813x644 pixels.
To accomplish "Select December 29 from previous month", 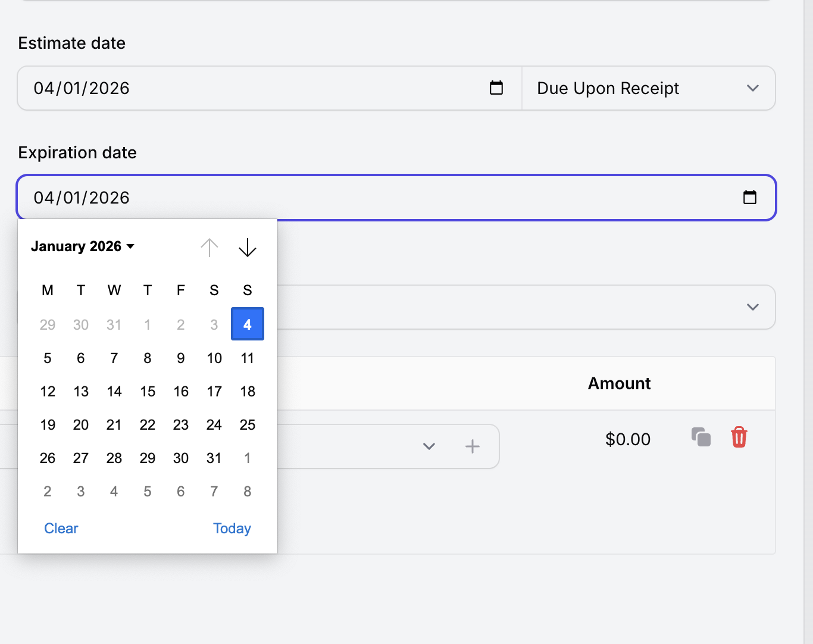I will point(48,325).
